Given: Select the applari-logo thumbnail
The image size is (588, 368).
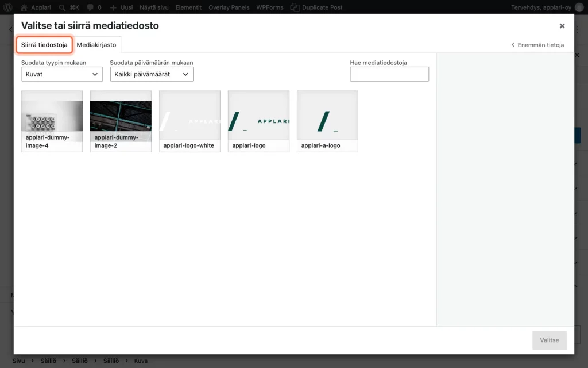Looking at the screenshot, I should pos(258,121).
